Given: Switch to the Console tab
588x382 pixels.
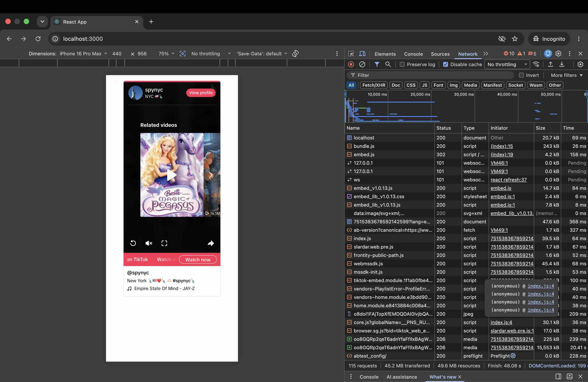Looking at the screenshot, I should pyautogui.click(x=413, y=54).
